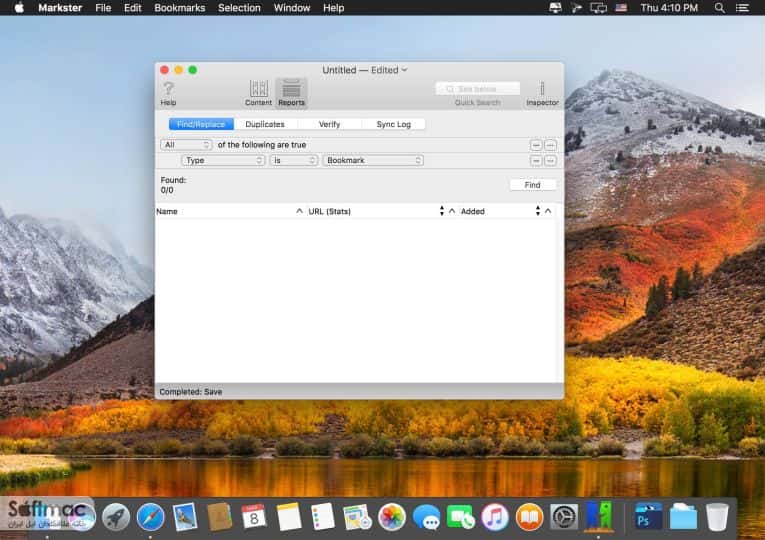Expand the All conditions dropdown
This screenshot has height=540, width=765.
(x=186, y=145)
